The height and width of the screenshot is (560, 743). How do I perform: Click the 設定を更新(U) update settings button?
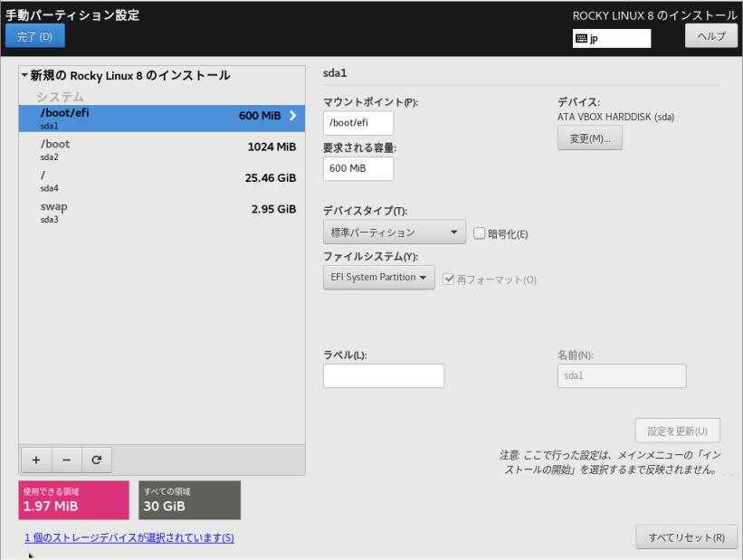(678, 431)
